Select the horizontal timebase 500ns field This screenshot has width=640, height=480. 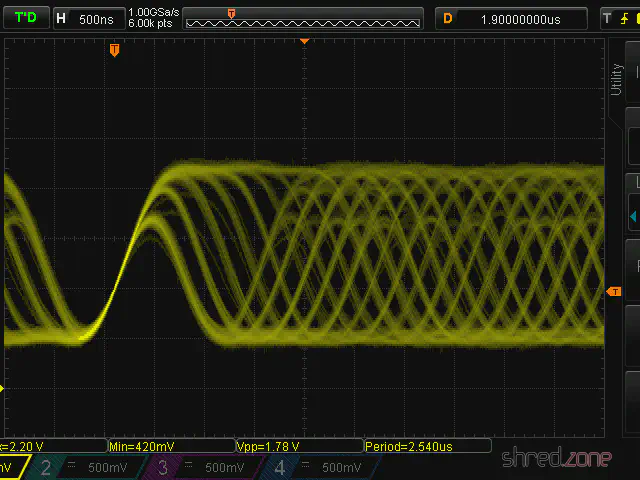pos(87,18)
